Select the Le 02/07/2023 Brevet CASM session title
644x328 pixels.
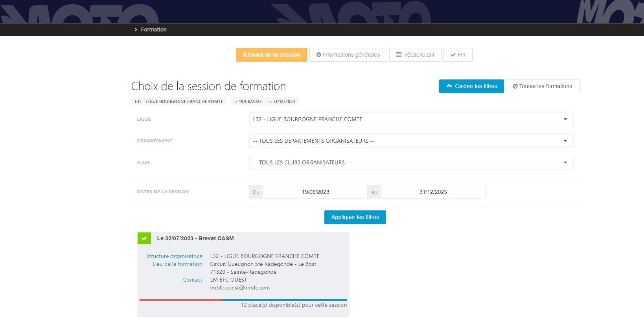[195, 238]
